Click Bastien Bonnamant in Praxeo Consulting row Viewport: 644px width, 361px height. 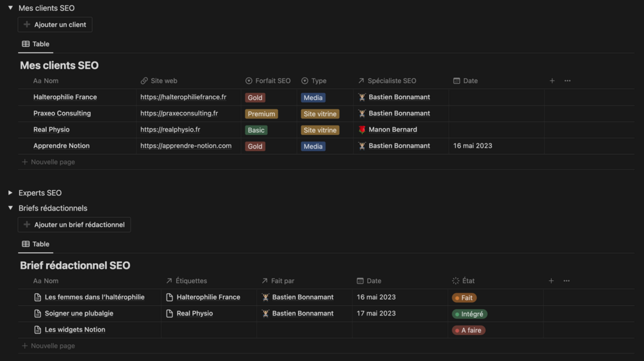pyautogui.click(x=394, y=113)
